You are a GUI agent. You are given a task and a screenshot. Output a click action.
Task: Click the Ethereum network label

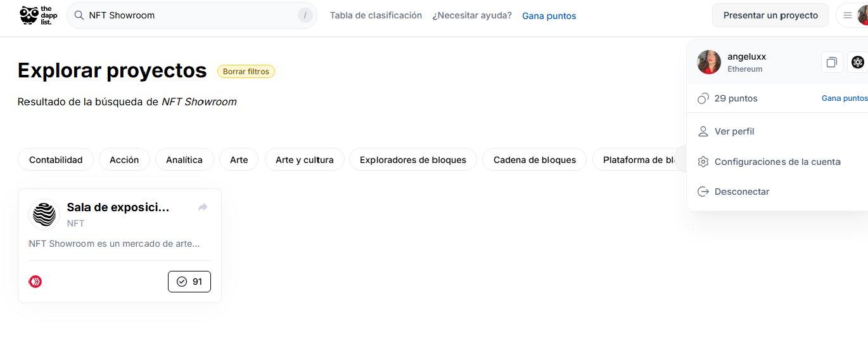[745, 69]
